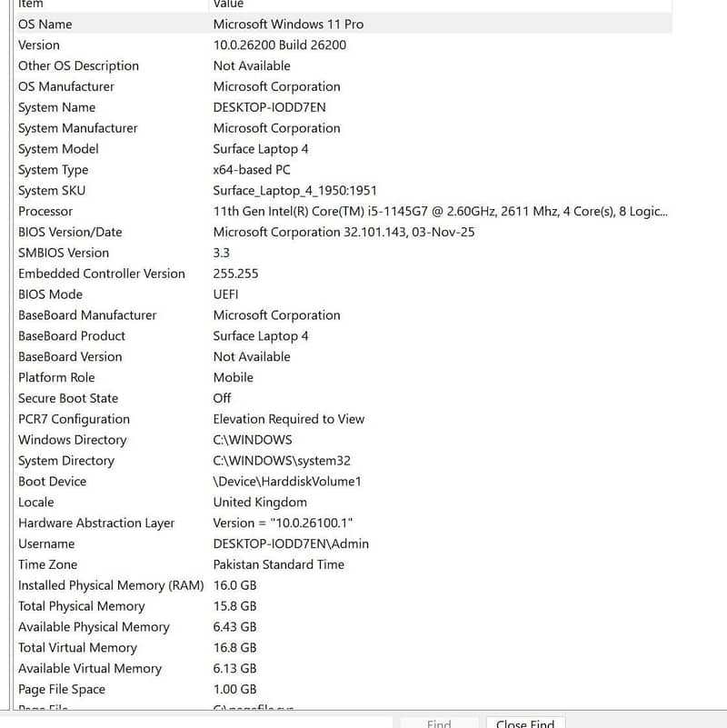727x728 pixels.
Task: Click the value Microsoft Windows 11 Pro
Action: (288, 25)
